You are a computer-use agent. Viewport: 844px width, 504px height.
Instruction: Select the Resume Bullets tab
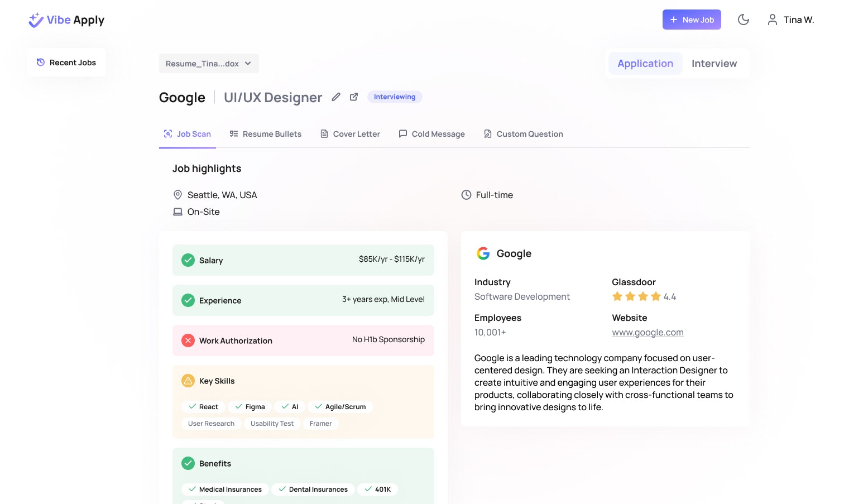[266, 134]
